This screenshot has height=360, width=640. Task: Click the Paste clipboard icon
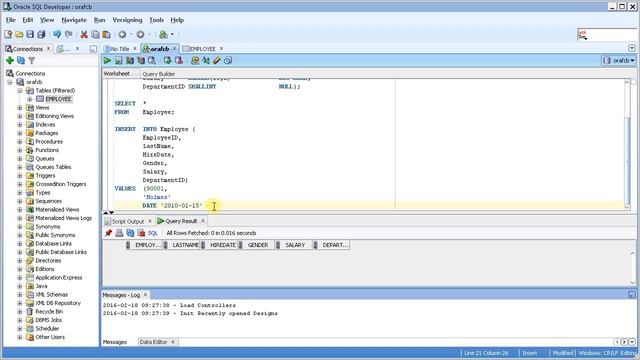(x=106, y=35)
